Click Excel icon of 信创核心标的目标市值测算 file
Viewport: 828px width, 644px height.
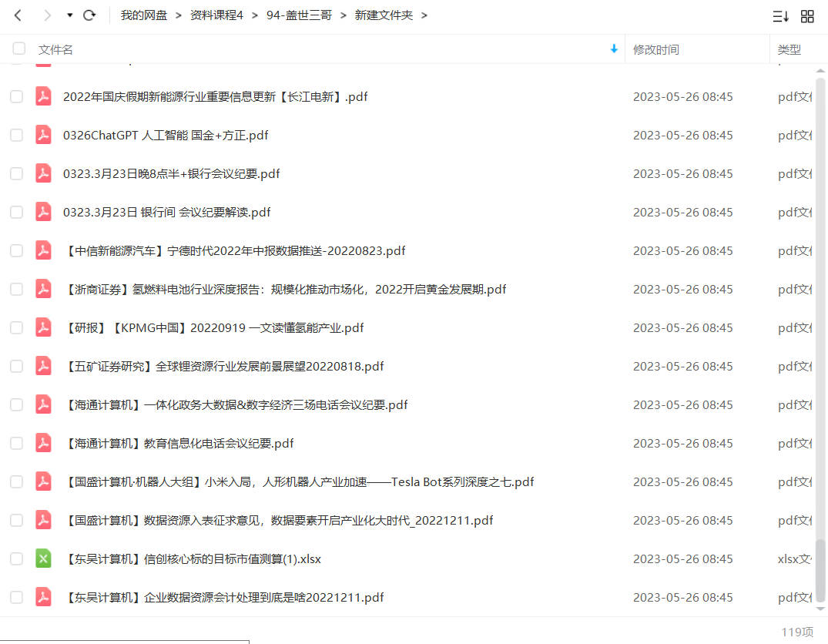[x=43, y=558]
